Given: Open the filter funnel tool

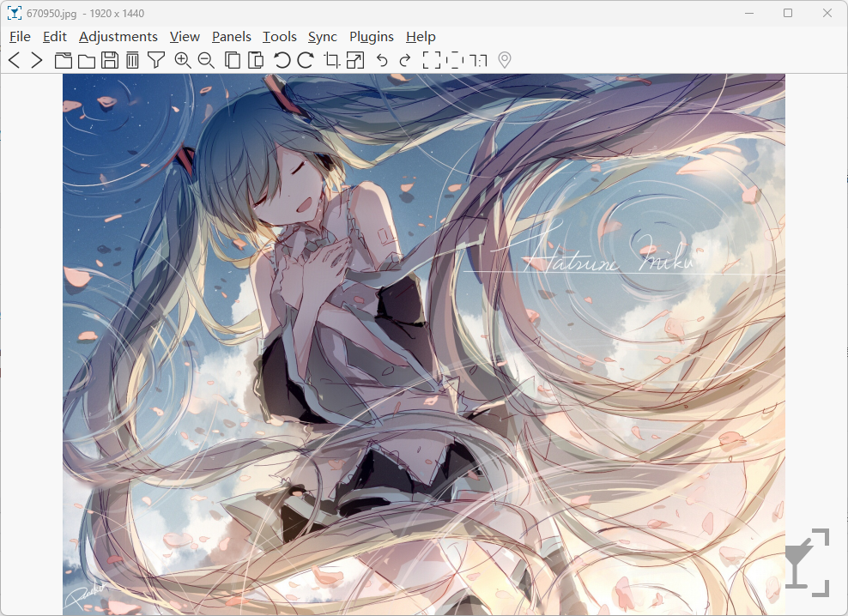Looking at the screenshot, I should (x=155, y=60).
